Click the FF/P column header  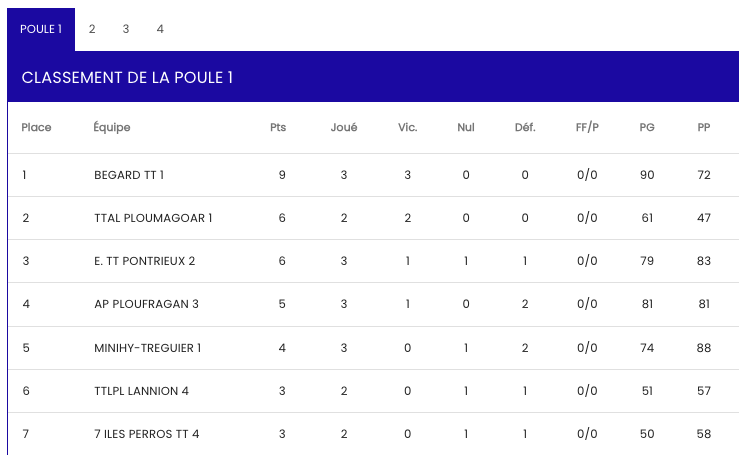pyautogui.click(x=587, y=128)
